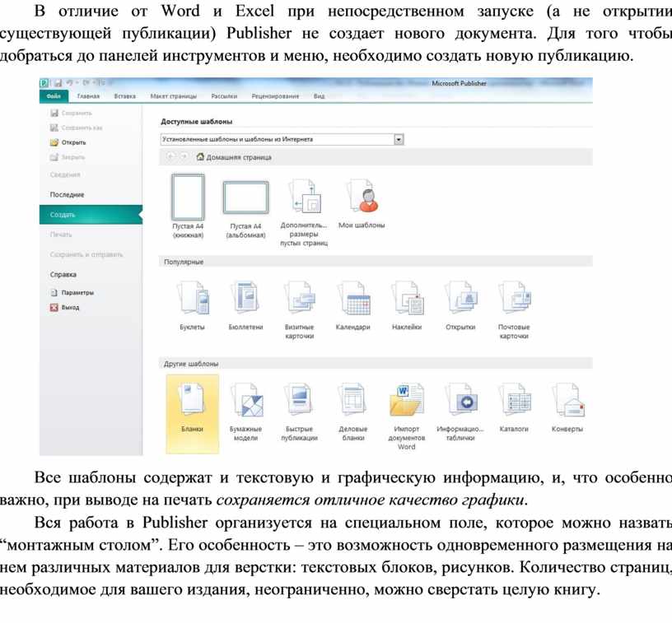The height and width of the screenshot is (623, 672).
Task: Click the Publisher app icon in title bar
Action: (44, 82)
